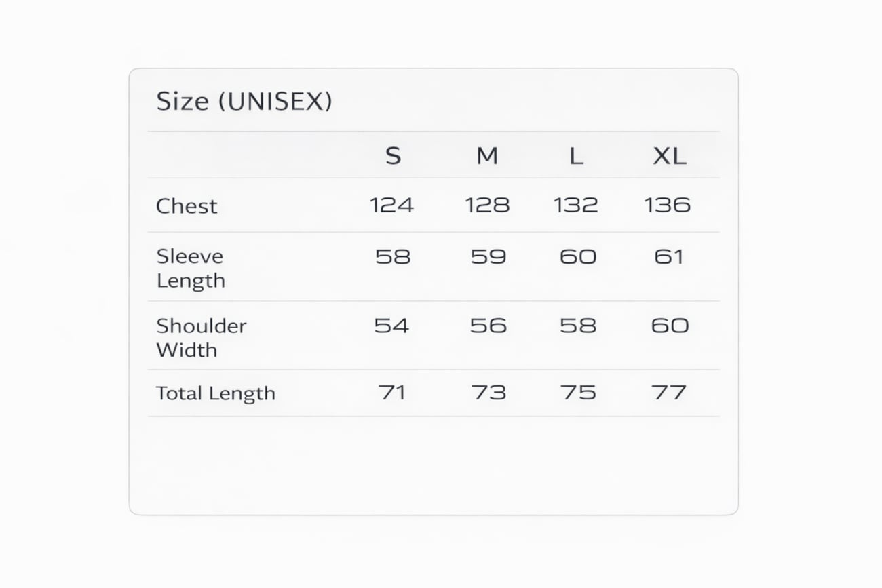This screenshot has height=588, width=882.
Task: Click Total Length value 75 for size L
Action: click(x=578, y=393)
